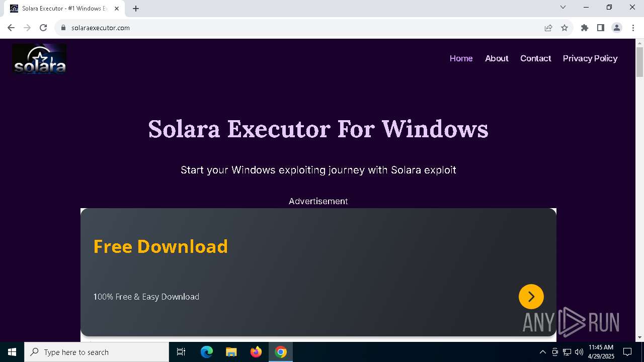
Task: Show hidden system tray icons
Action: 543,352
